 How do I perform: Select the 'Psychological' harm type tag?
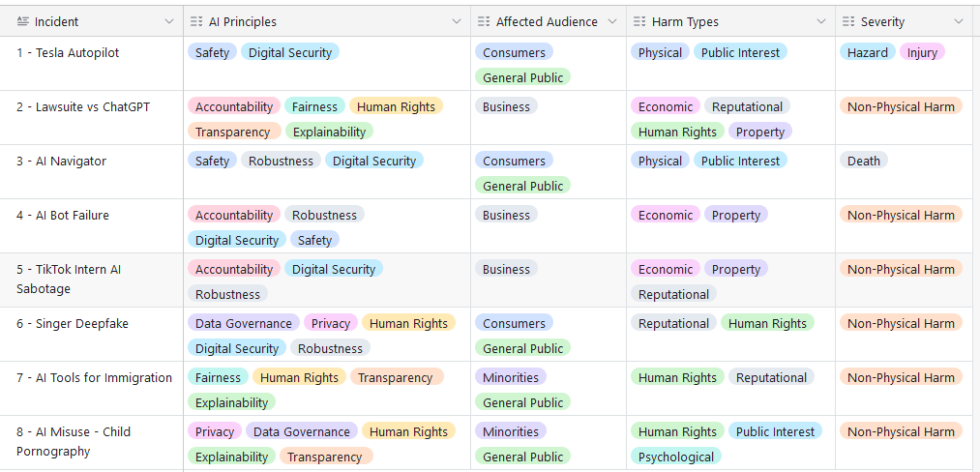[675, 457]
